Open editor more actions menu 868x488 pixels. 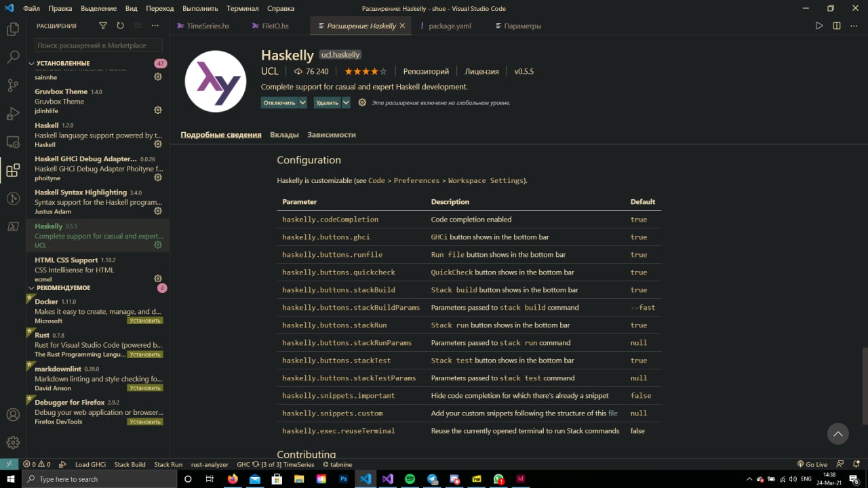tap(854, 26)
